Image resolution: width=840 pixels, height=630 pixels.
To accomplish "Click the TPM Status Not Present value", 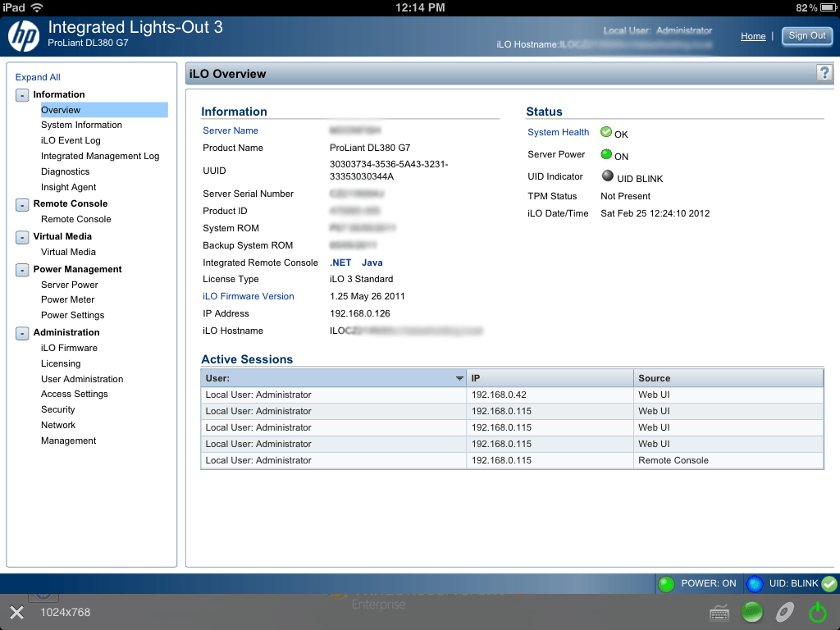I will click(625, 196).
